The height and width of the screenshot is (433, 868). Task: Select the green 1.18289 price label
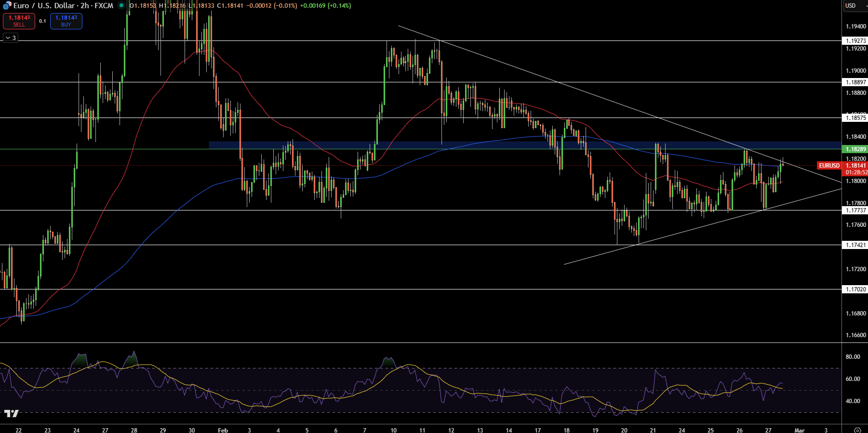click(855, 149)
